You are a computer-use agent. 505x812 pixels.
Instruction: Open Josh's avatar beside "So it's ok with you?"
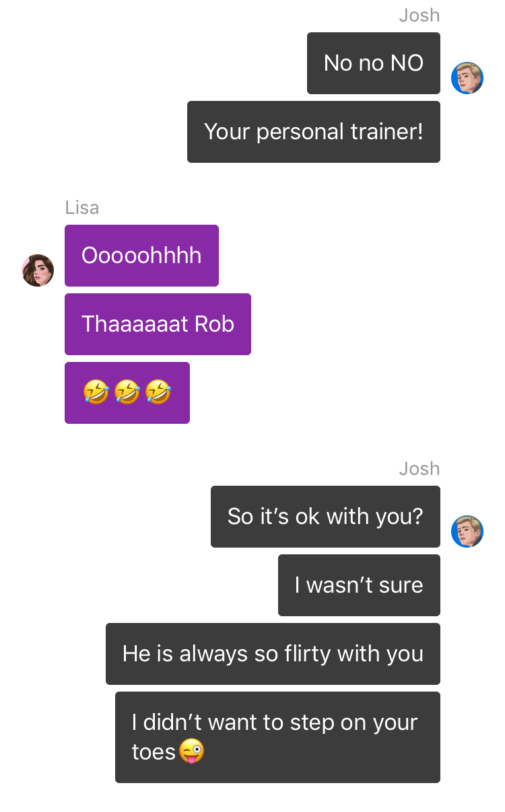(467, 531)
